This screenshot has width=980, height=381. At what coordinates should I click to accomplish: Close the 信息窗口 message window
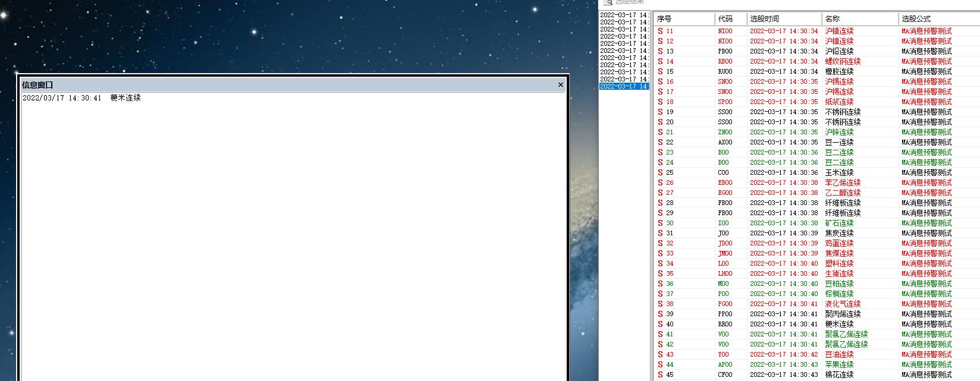[x=560, y=85]
